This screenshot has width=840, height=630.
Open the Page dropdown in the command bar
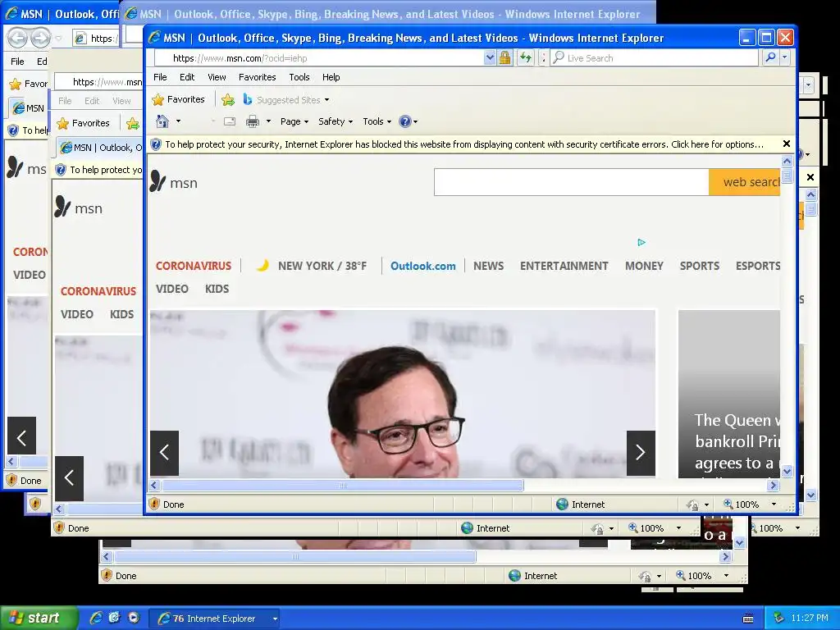tap(294, 121)
